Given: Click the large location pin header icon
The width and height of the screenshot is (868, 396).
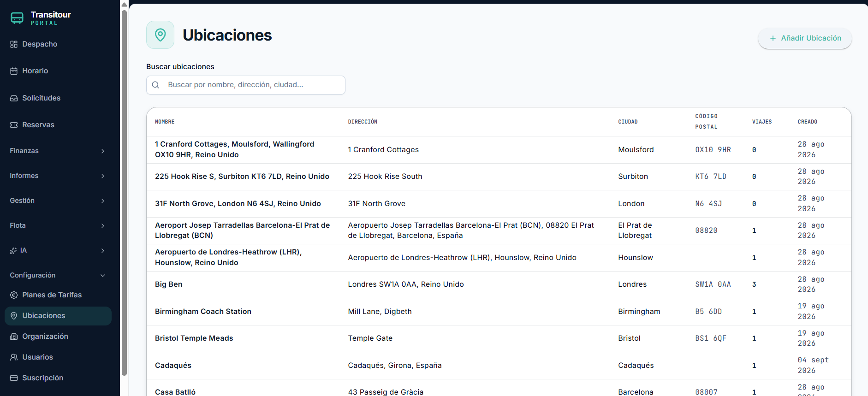Looking at the screenshot, I should (160, 35).
